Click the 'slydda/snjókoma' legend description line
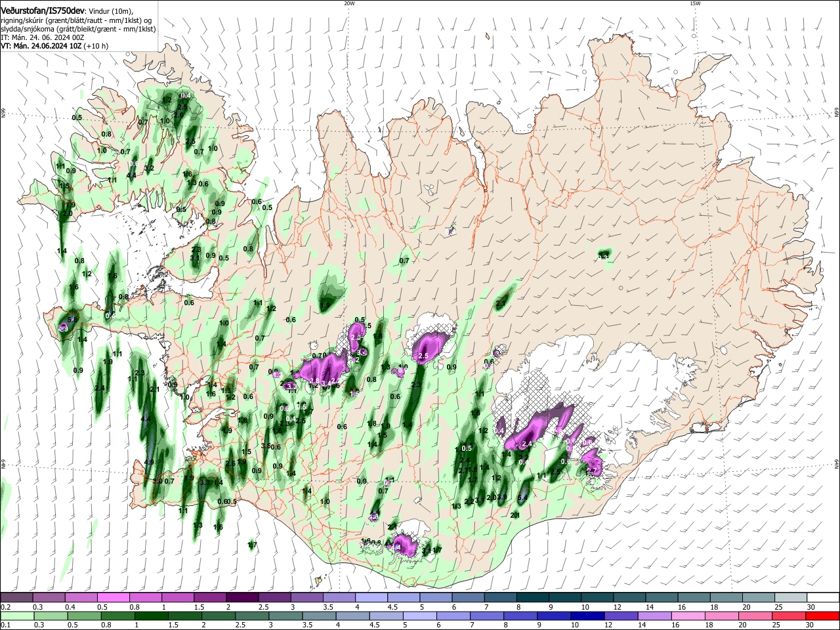This screenshot has width=840, height=630. [78, 29]
